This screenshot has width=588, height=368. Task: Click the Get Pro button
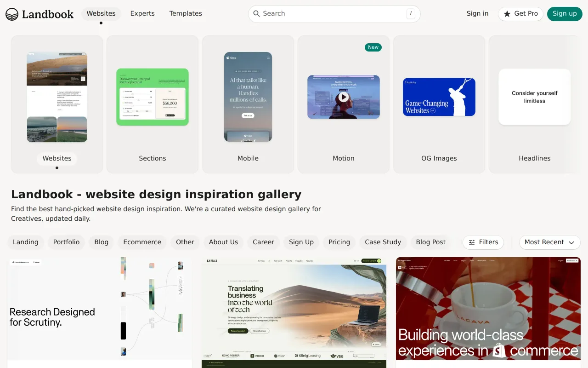pyautogui.click(x=520, y=14)
